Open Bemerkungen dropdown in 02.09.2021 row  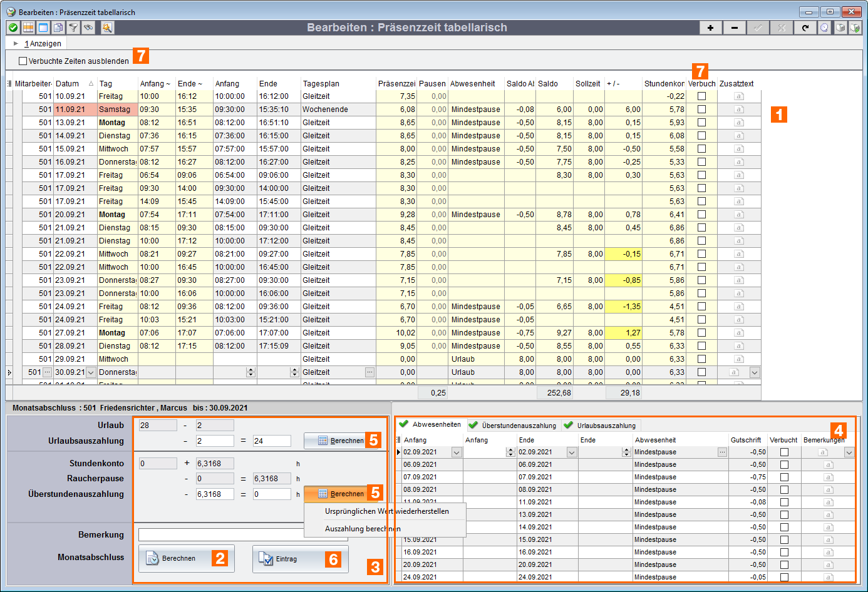(x=849, y=452)
